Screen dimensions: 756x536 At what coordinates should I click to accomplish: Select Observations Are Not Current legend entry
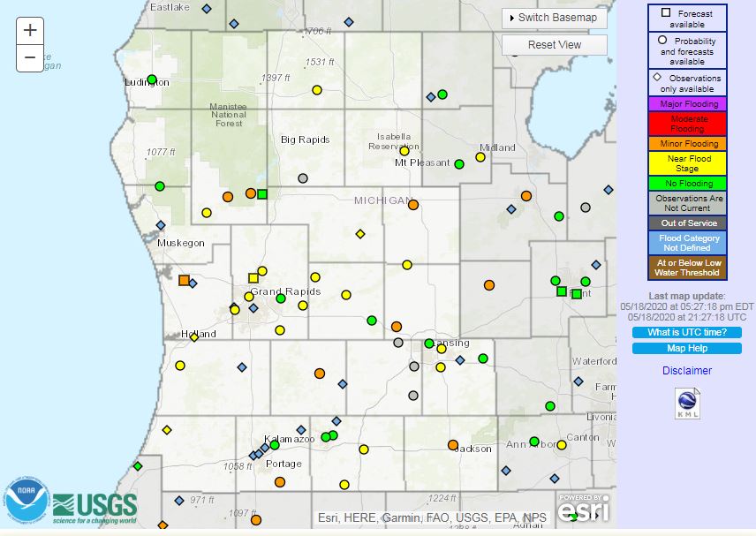point(687,203)
